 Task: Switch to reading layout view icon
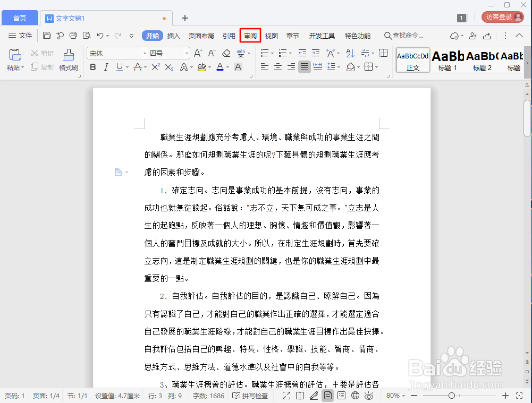click(300, 396)
